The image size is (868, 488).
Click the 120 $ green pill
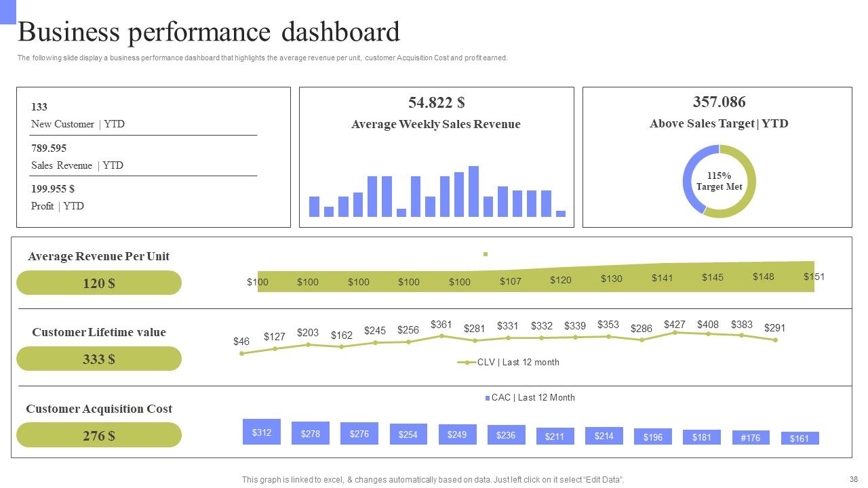click(x=99, y=283)
